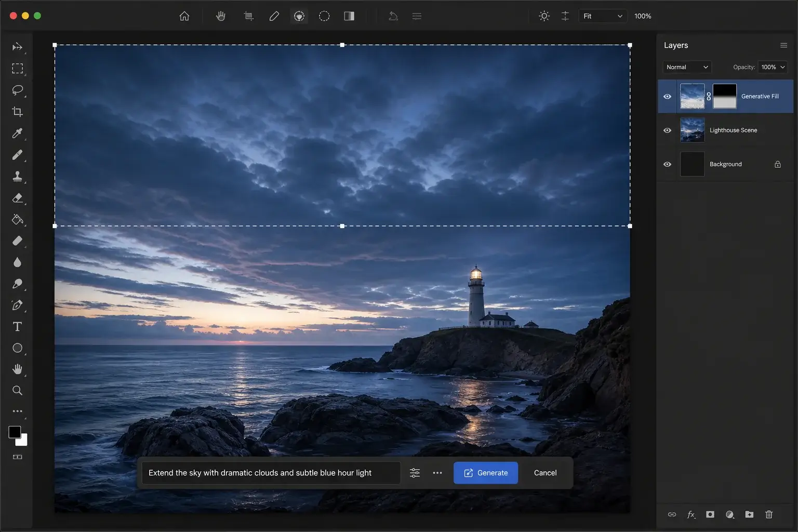Choose the Lasso tool
Viewport: 798px width, 532px height.
(18, 90)
